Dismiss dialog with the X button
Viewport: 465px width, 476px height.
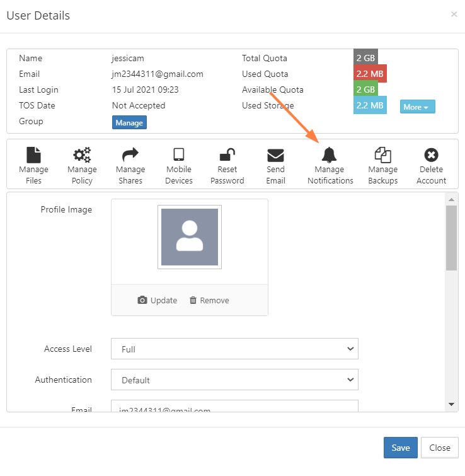click(454, 14)
